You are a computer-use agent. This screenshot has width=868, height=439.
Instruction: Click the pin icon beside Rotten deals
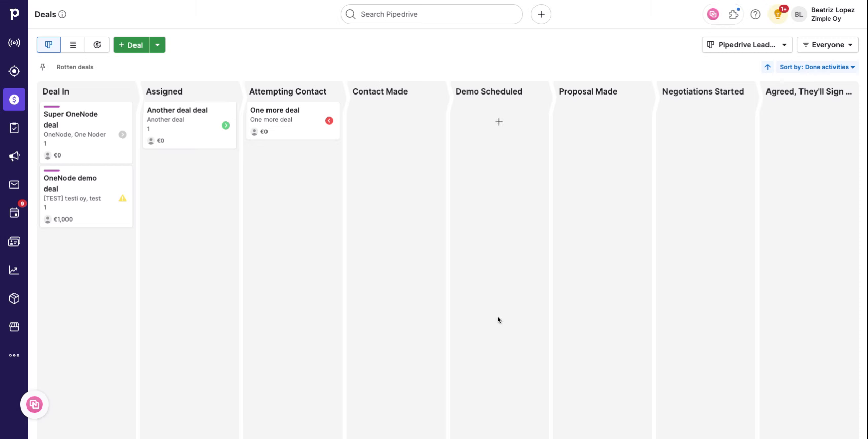coord(43,67)
